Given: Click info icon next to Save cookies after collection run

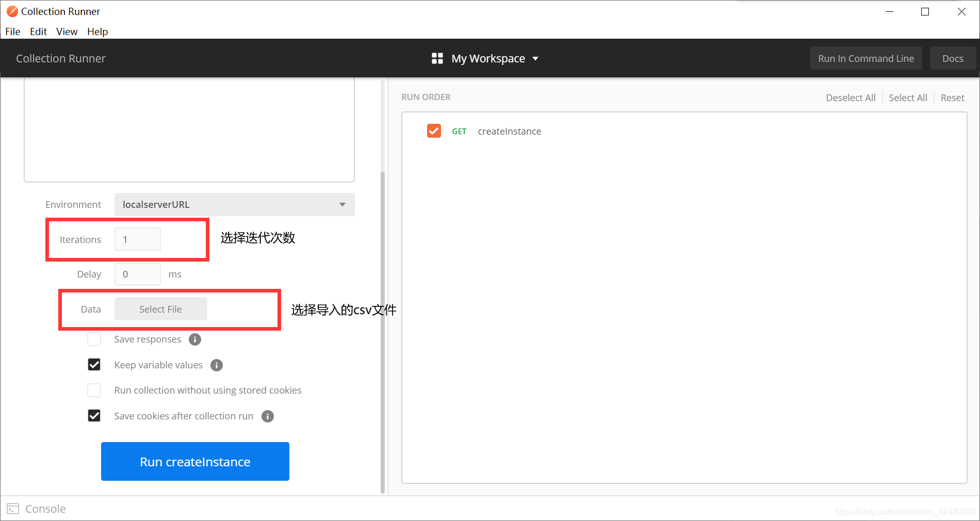Looking at the screenshot, I should [268, 416].
